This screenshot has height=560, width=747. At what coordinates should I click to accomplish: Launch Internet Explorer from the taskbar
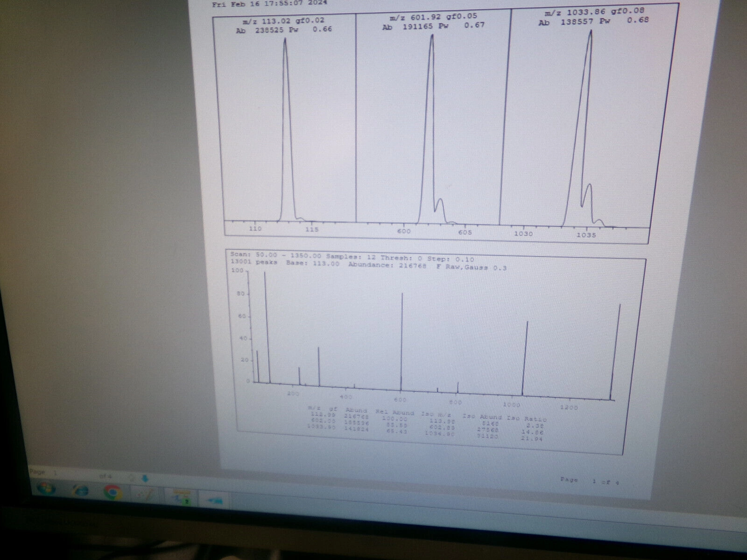[x=81, y=490]
